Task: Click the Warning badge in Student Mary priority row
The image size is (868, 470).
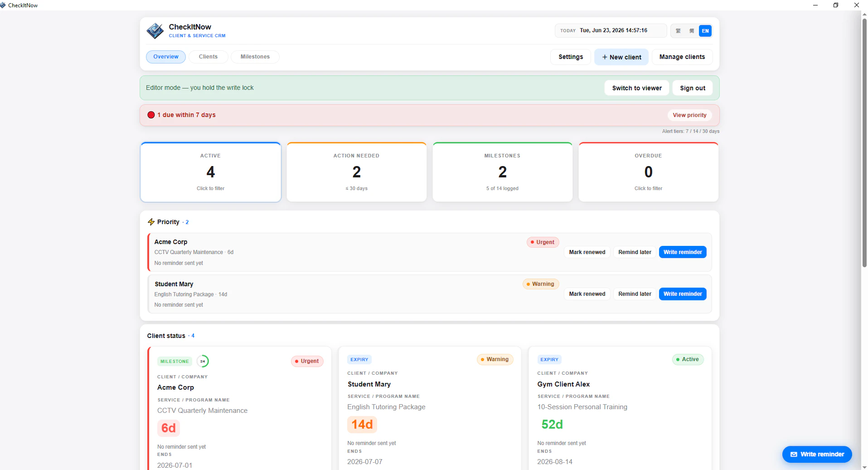Action: pyautogui.click(x=541, y=284)
